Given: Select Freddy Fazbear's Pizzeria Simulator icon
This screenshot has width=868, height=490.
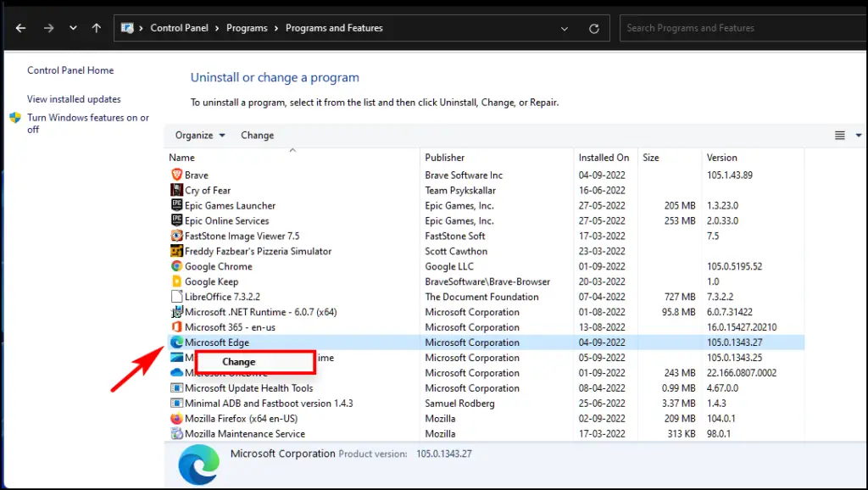Looking at the screenshot, I should [176, 251].
